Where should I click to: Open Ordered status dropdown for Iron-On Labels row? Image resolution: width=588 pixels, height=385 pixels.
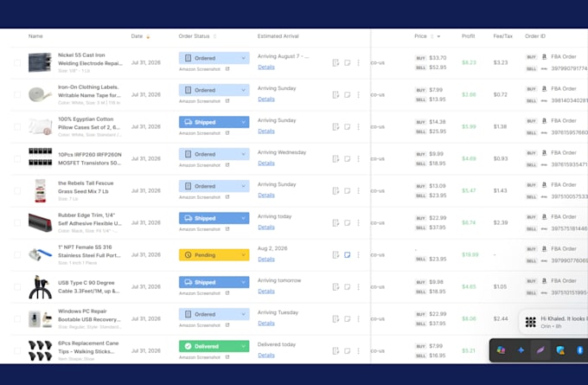tap(214, 90)
